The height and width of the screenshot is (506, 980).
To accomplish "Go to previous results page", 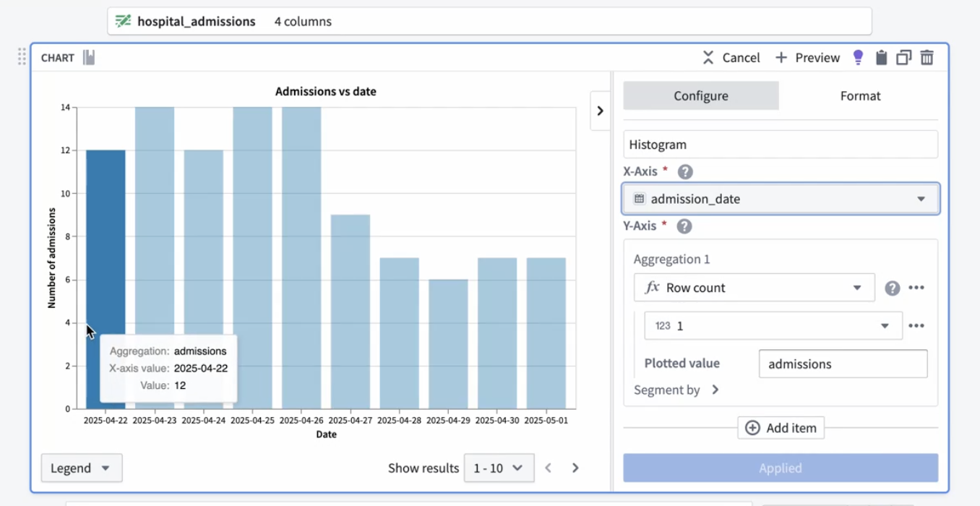I will point(549,468).
